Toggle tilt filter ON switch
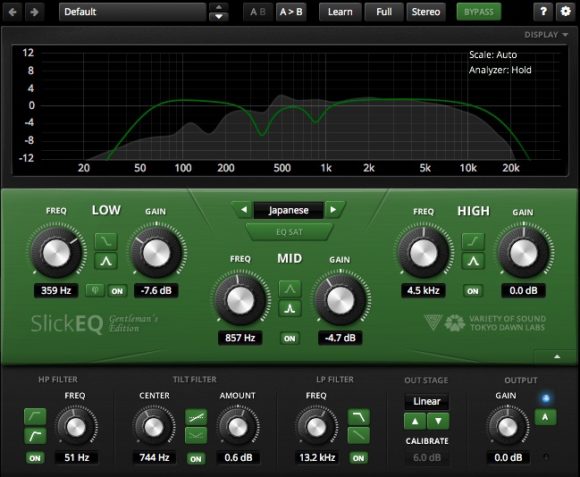The width and height of the screenshot is (580, 477). coord(196,459)
